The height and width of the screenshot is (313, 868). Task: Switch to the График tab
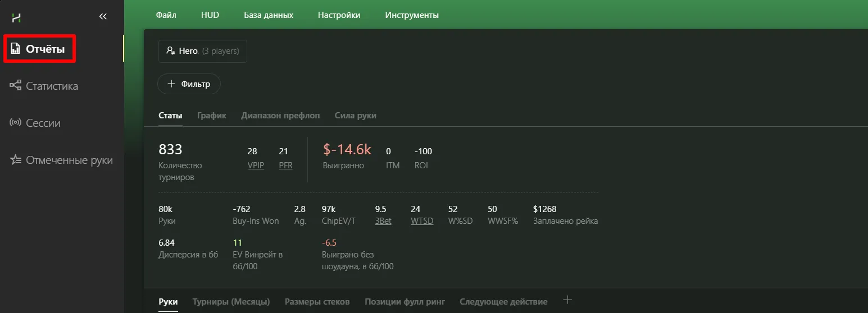click(211, 116)
